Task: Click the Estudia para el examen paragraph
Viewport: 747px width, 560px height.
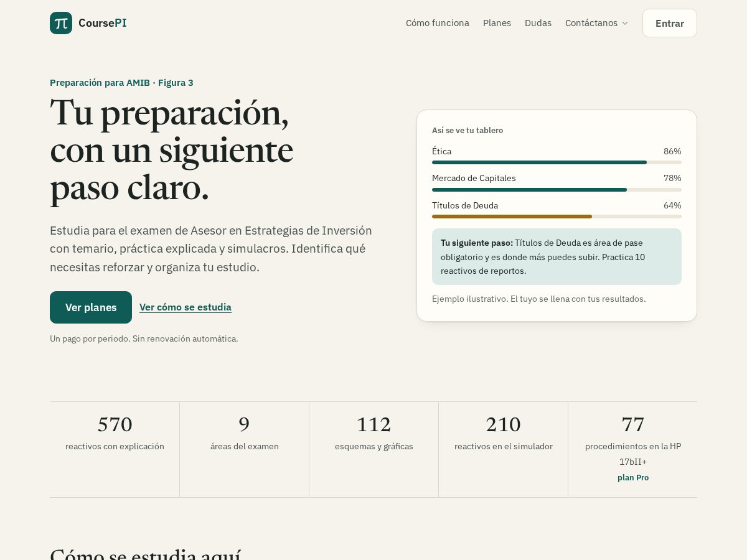Action: 211,249
